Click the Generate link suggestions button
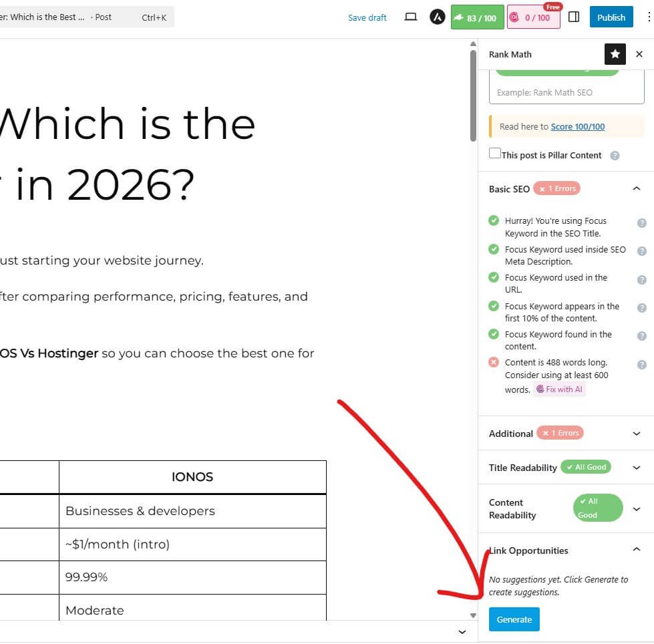This screenshot has width=654, height=644. click(x=514, y=619)
